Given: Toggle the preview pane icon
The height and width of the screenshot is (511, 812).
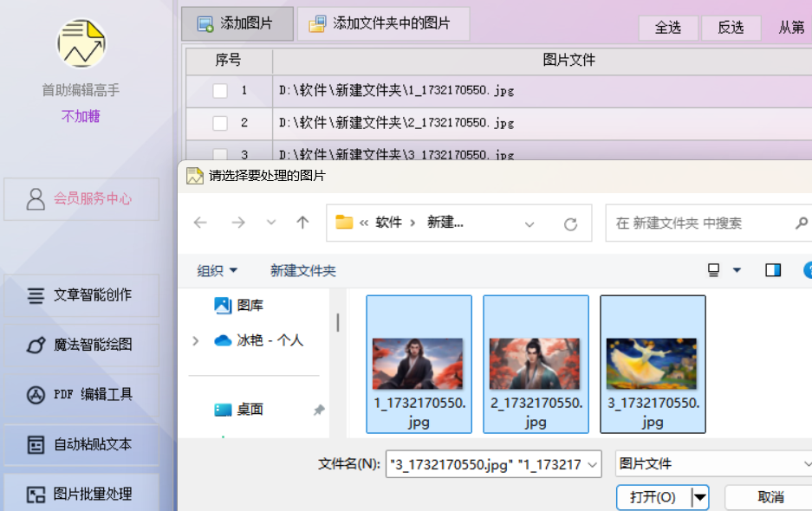Looking at the screenshot, I should pos(773,269).
